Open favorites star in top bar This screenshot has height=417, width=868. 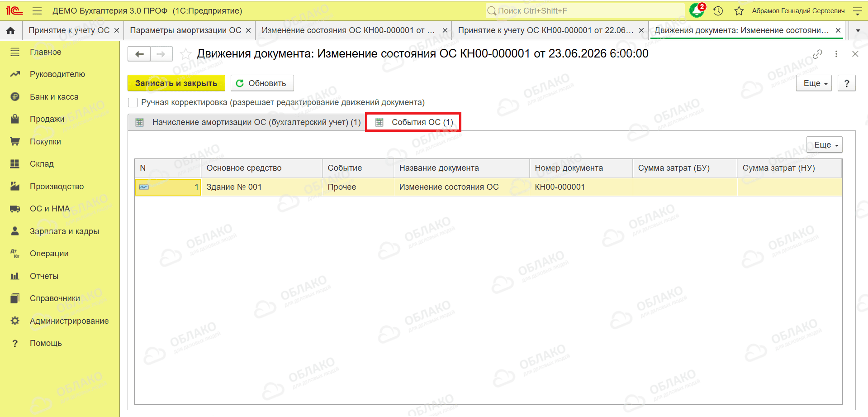tap(739, 11)
